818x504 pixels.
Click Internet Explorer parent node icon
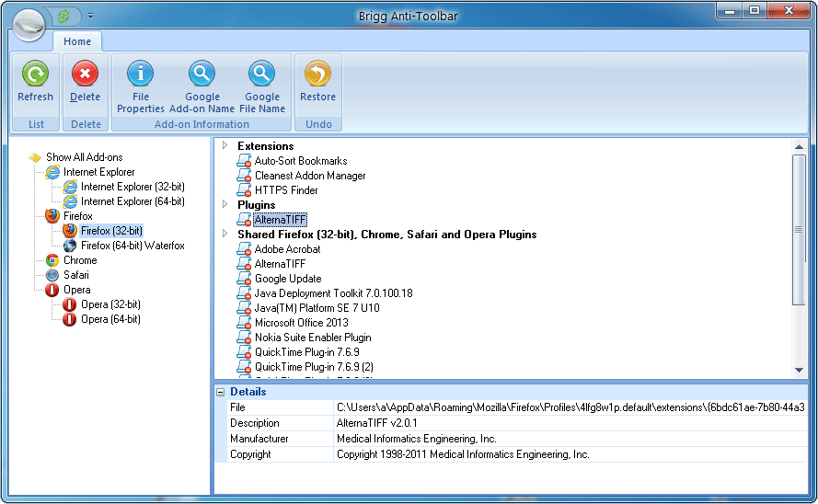pos(52,172)
